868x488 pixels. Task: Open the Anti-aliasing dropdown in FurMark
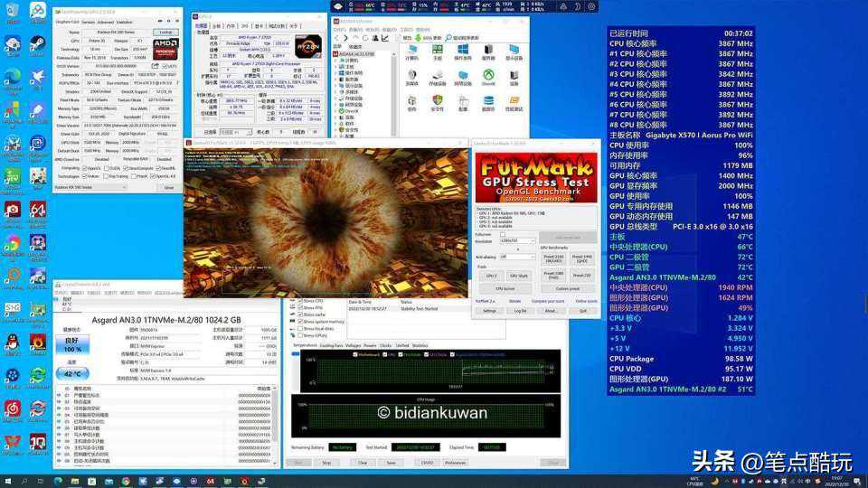click(517, 257)
